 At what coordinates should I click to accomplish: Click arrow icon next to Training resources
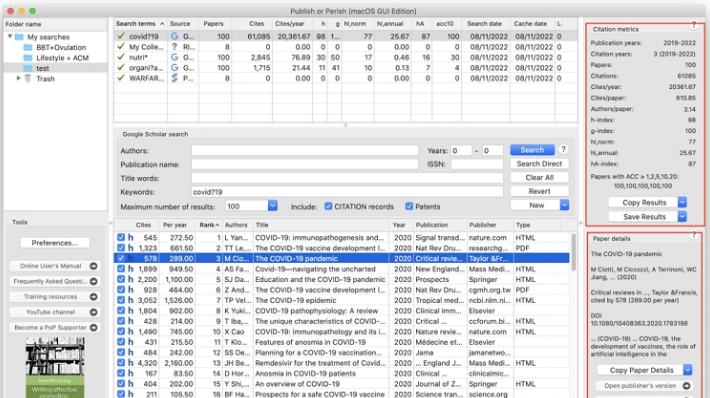point(94,297)
